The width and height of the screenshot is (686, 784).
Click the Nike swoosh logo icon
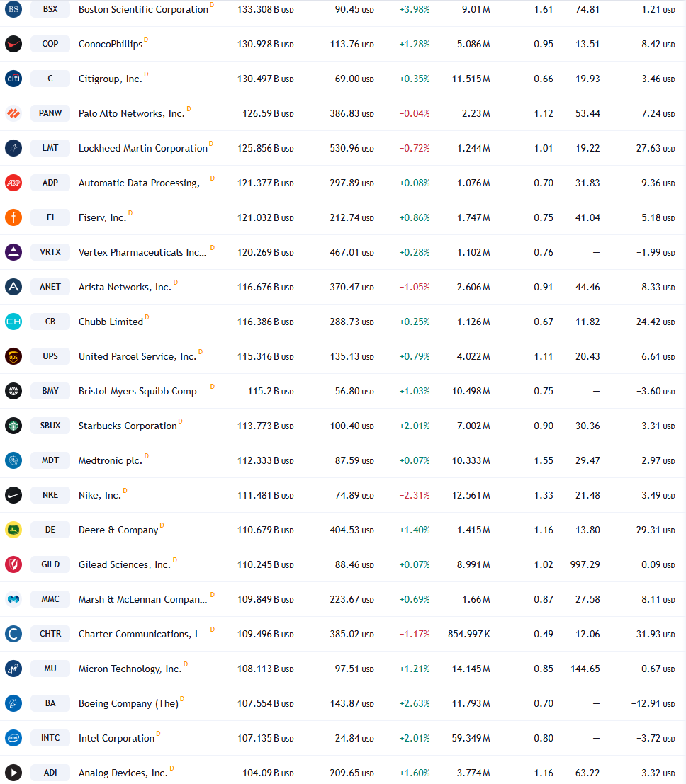[x=13, y=495]
